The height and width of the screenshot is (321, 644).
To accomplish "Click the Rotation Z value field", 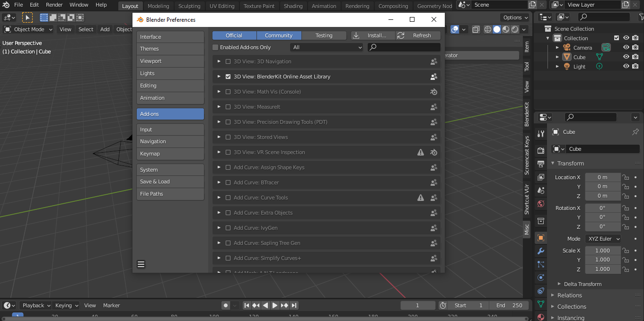I will coord(603,226).
